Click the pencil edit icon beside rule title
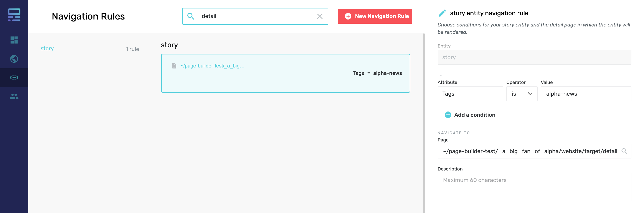The height and width of the screenshot is (213, 644). pyautogui.click(x=442, y=13)
